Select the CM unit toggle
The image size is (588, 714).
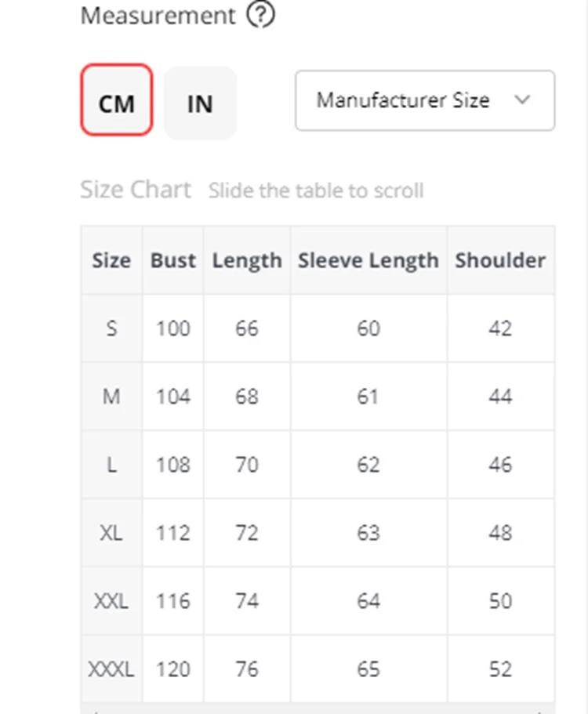(117, 100)
